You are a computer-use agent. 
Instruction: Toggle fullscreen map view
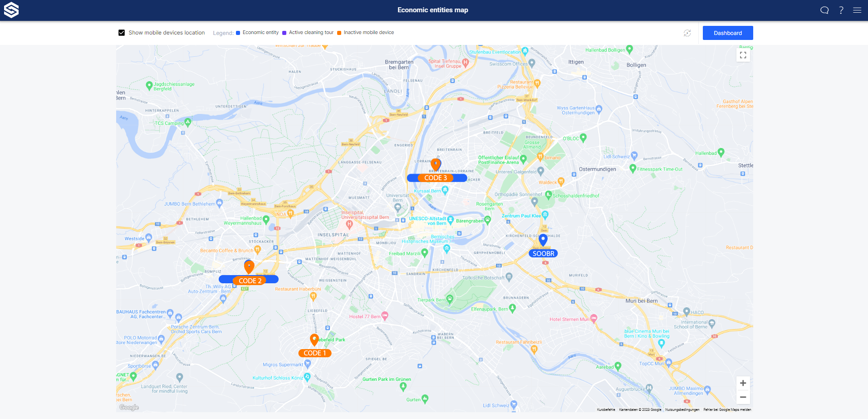(x=743, y=55)
